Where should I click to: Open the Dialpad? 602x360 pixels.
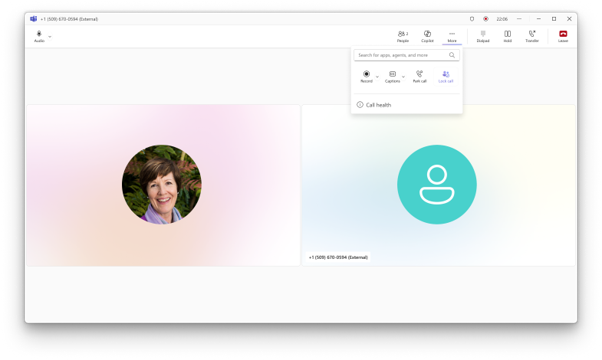point(483,36)
